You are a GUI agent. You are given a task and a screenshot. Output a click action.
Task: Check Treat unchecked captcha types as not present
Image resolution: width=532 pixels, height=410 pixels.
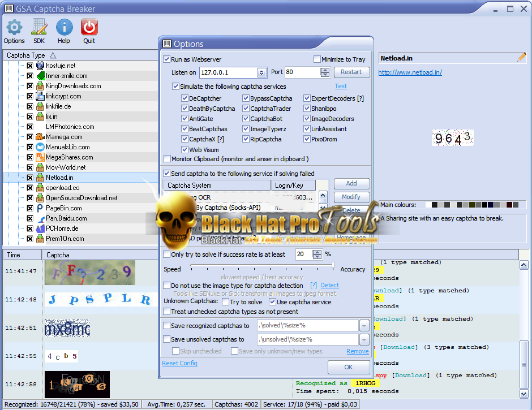(166, 311)
